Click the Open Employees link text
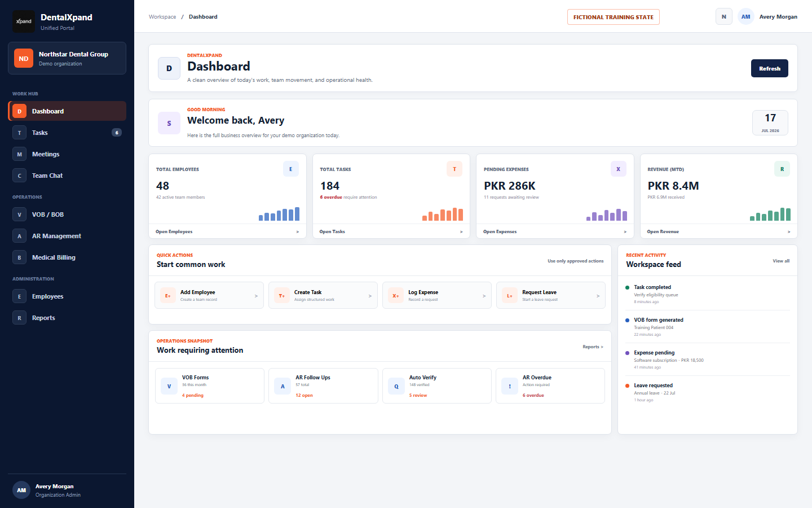 pyautogui.click(x=174, y=231)
